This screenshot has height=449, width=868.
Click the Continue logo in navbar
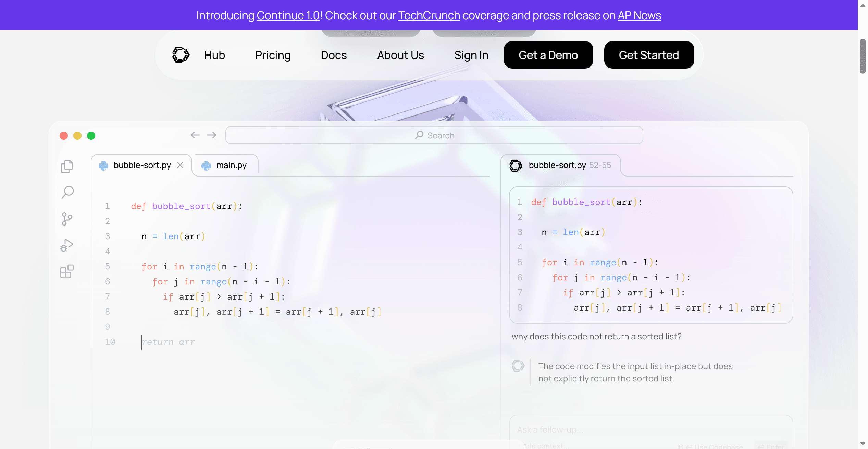181,55
